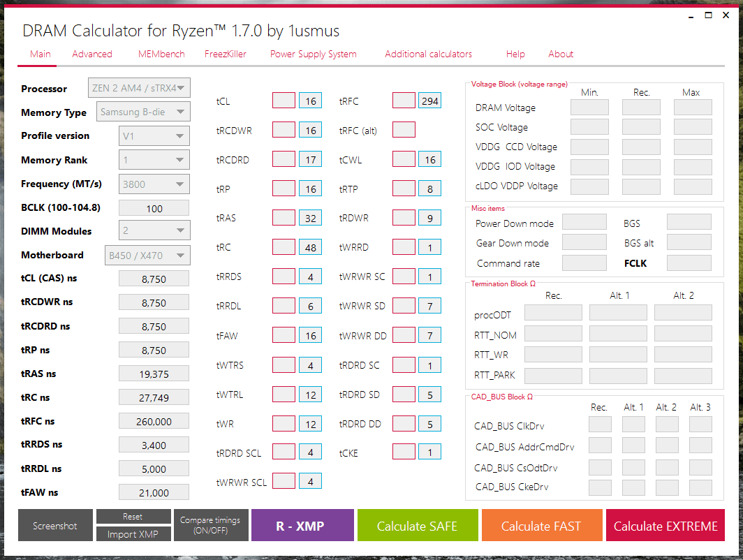Click the procODT Rec. field
Viewport: 743px width, 560px height.
tap(553, 313)
